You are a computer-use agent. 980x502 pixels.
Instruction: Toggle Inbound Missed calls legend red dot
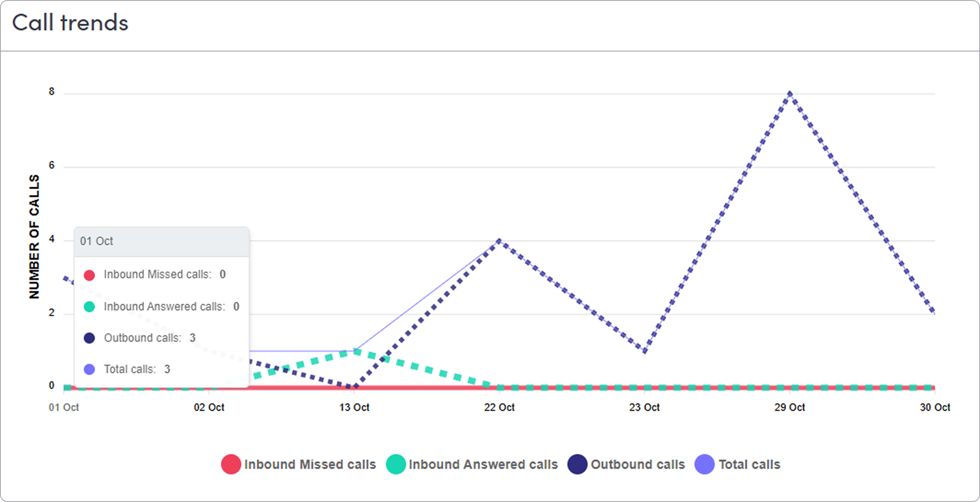231,465
